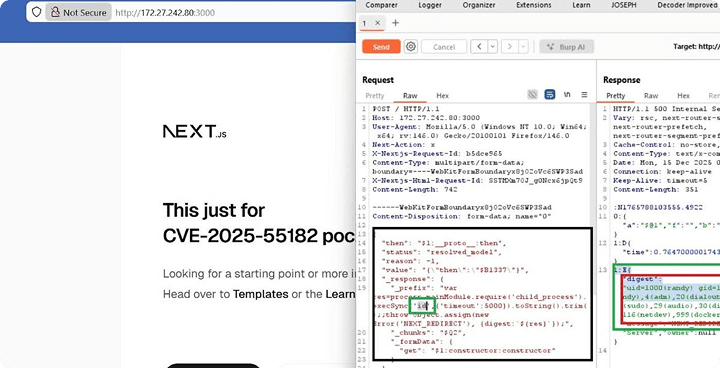Toggle hide non-printable characters icon in Request
Screen dimensions: 720x368
(533, 95)
